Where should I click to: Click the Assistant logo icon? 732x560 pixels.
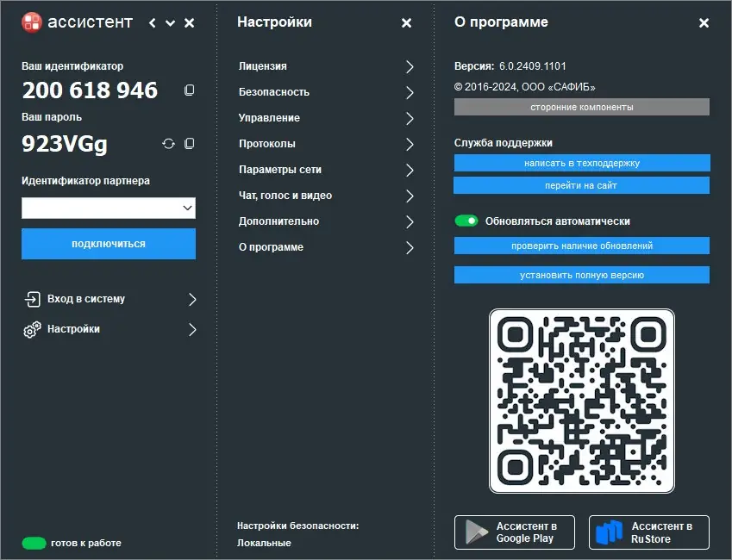[x=33, y=22]
